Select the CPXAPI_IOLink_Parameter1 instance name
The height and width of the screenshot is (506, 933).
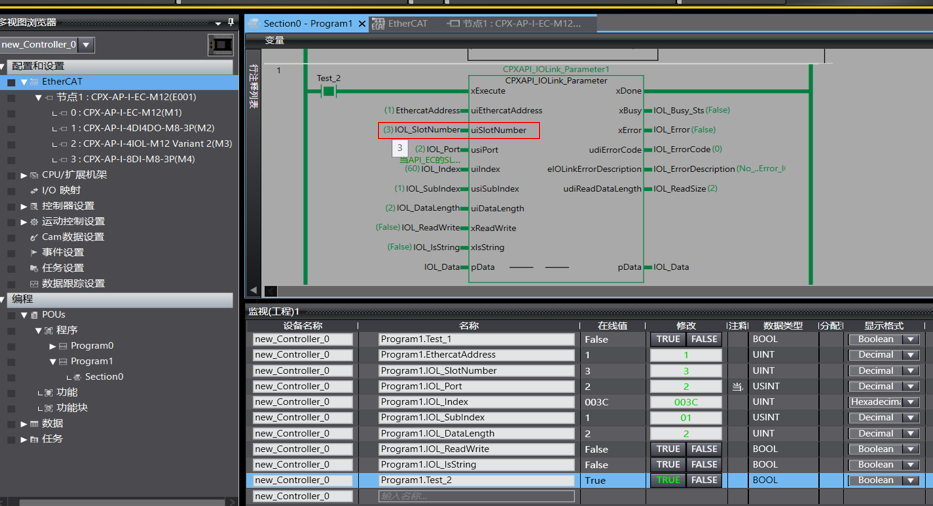point(556,69)
